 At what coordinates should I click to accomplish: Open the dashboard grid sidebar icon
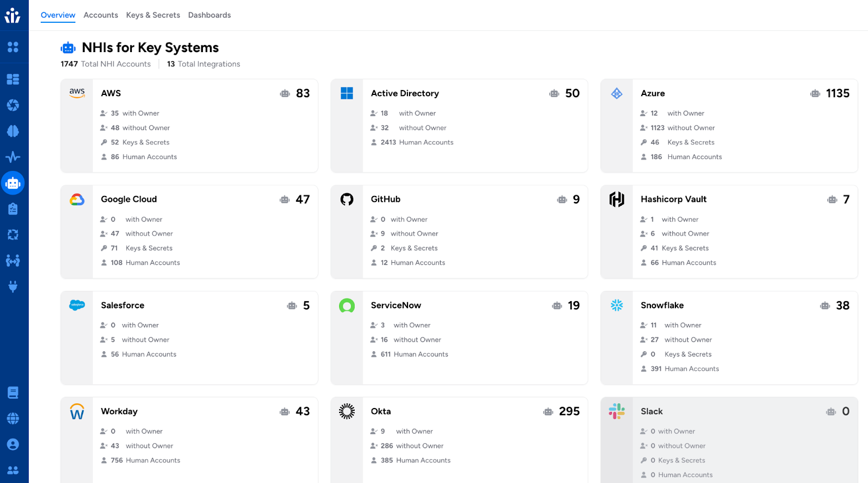click(x=13, y=79)
